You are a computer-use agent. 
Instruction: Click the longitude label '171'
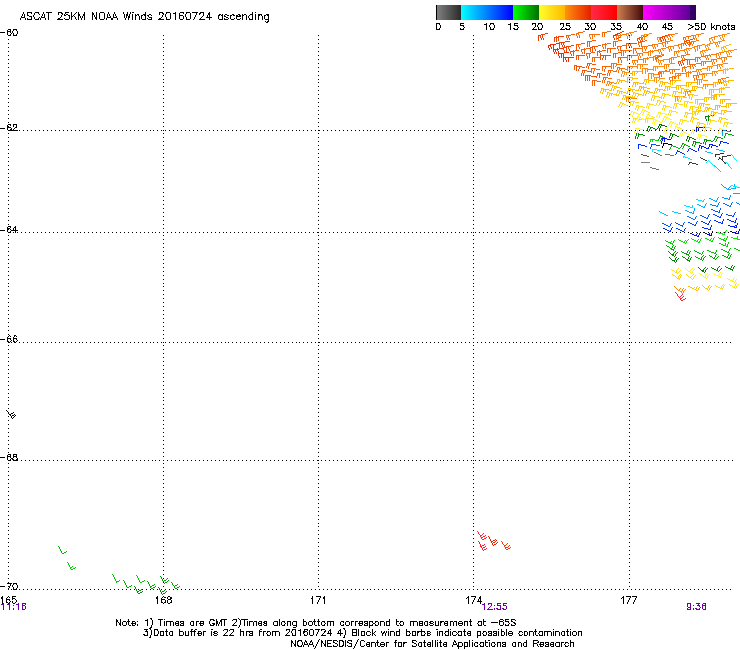click(318, 600)
